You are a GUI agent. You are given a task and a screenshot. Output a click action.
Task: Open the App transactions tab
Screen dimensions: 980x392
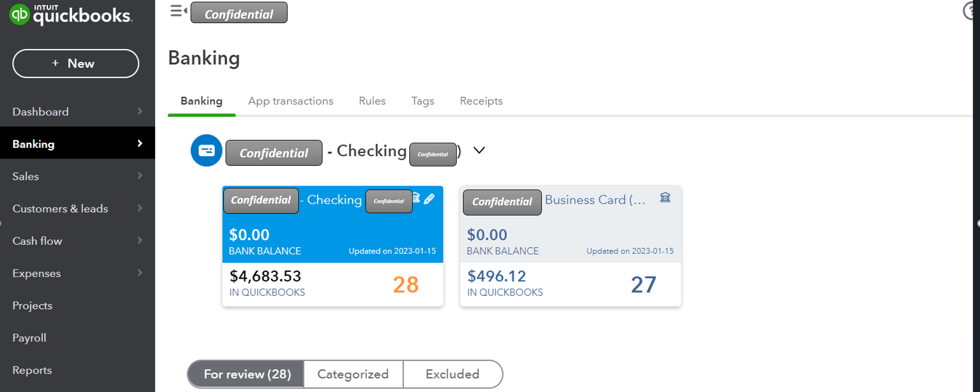(x=290, y=101)
